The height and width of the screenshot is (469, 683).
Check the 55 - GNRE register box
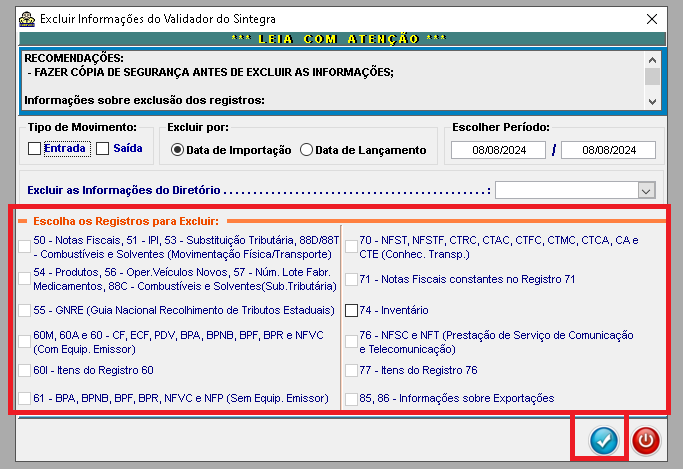(24, 310)
